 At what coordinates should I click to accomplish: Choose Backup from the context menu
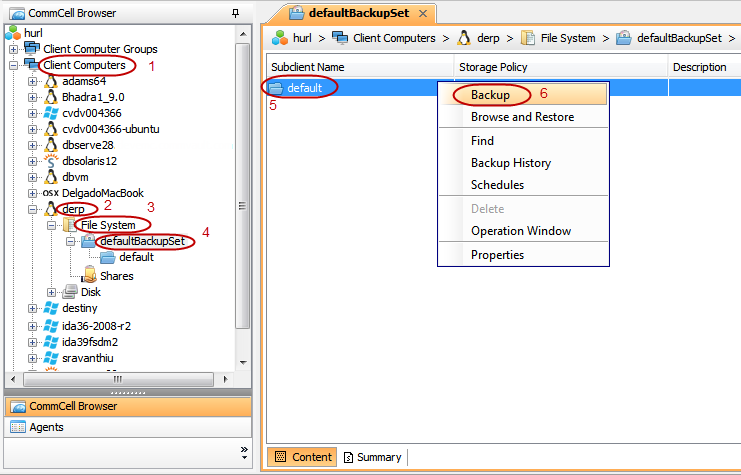pyautogui.click(x=490, y=94)
